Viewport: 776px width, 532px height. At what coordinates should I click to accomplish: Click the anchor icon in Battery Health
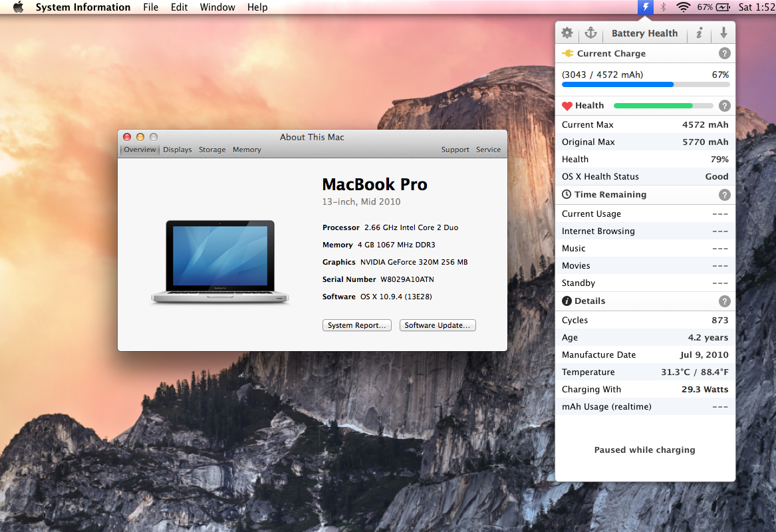591,33
